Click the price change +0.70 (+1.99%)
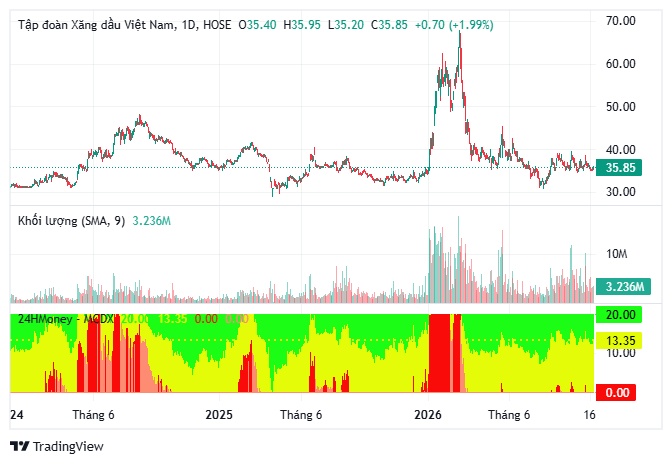Image resolution: width=672 pixels, height=464 pixels. tap(454, 25)
